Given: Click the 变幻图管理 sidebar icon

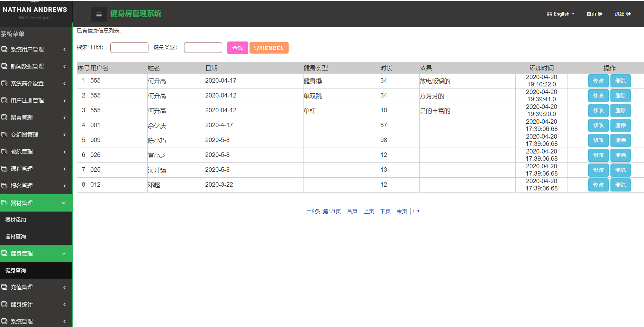Looking at the screenshot, I should [4, 134].
